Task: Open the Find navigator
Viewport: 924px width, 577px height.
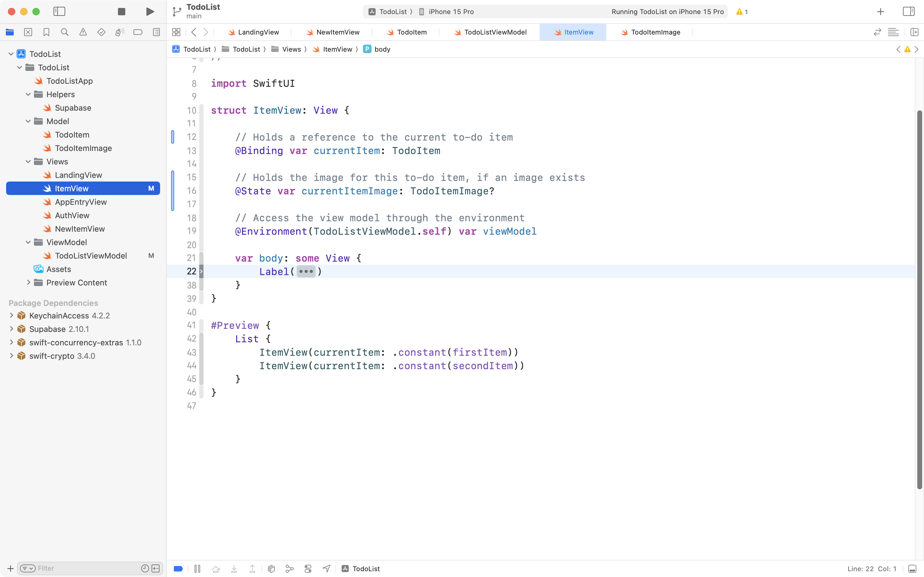Action: coord(65,32)
